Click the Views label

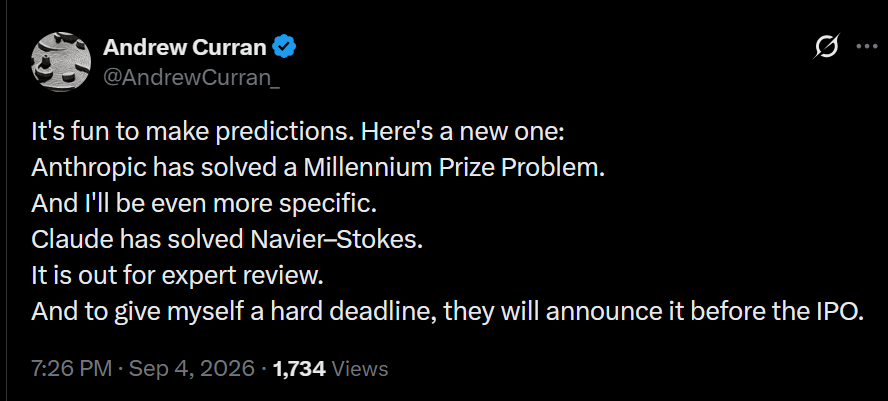tap(360, 369)
